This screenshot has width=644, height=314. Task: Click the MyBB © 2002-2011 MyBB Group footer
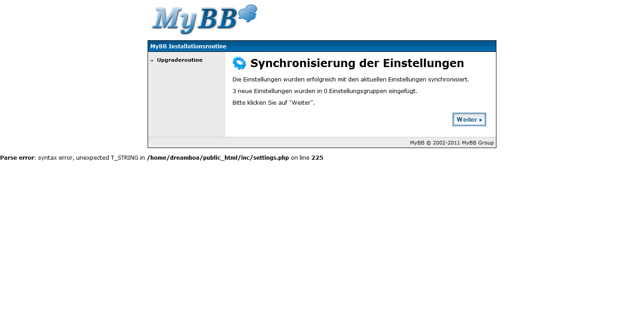tap(452, 143)
